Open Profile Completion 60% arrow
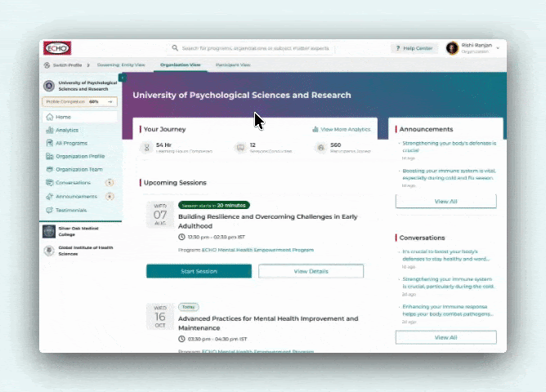The height and width of the screenshot is (392, 546). (110, 101)
